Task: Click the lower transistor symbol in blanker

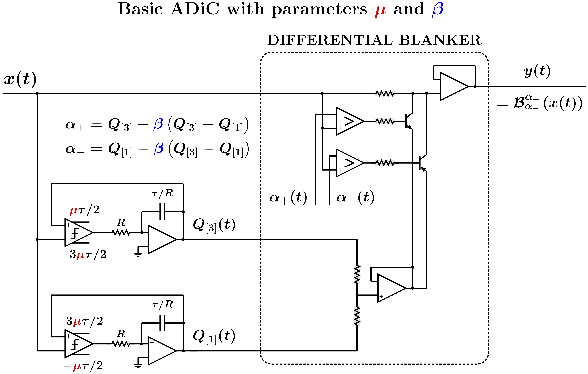Action: pyautogui.click(x=422, y=163)
